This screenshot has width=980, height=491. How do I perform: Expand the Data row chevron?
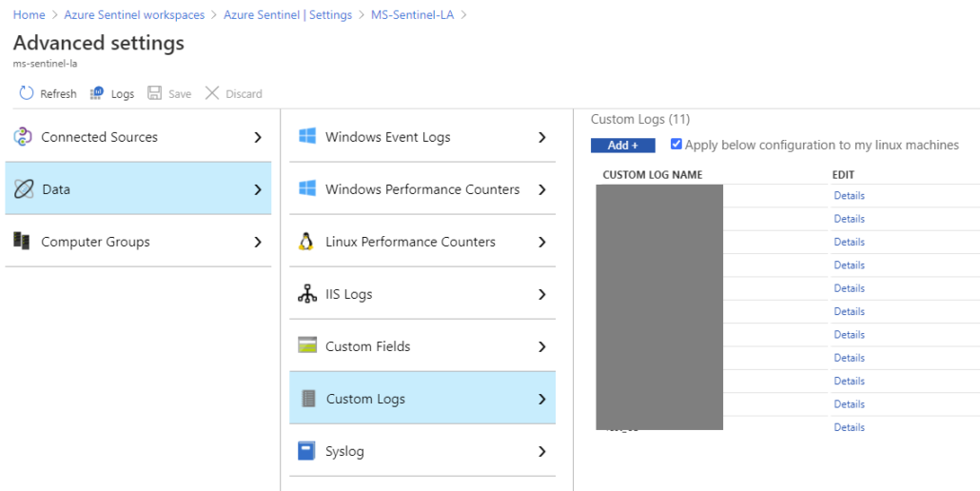point(258,190)
